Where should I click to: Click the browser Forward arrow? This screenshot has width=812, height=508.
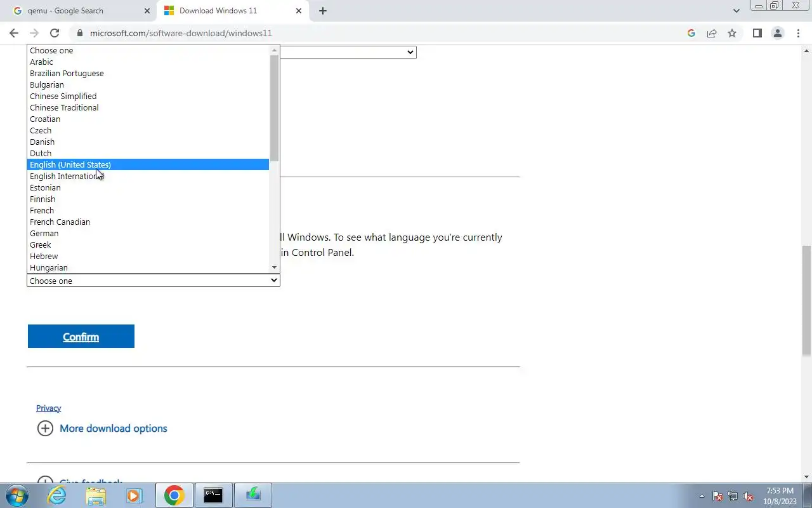pyautogui.click(x=34, y=33)
